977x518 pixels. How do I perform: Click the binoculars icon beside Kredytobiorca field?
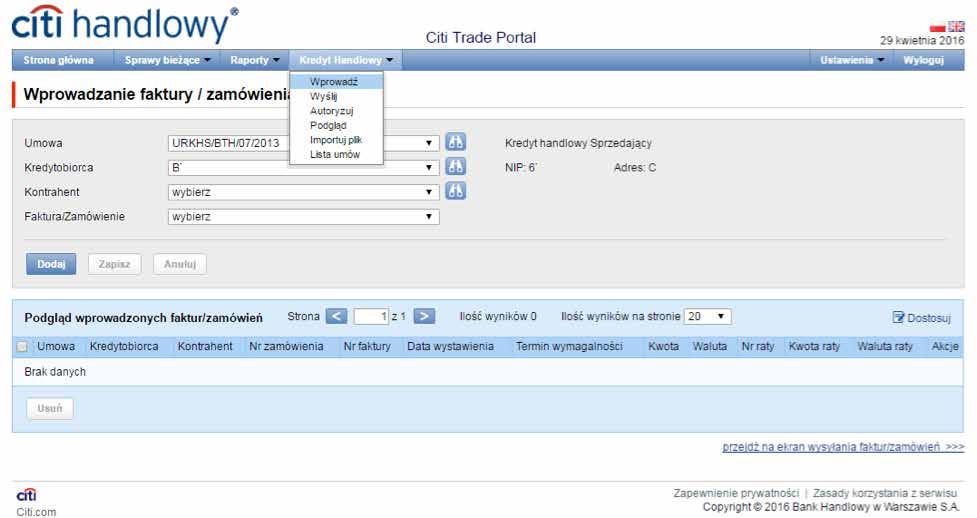[x=455, y=166]
